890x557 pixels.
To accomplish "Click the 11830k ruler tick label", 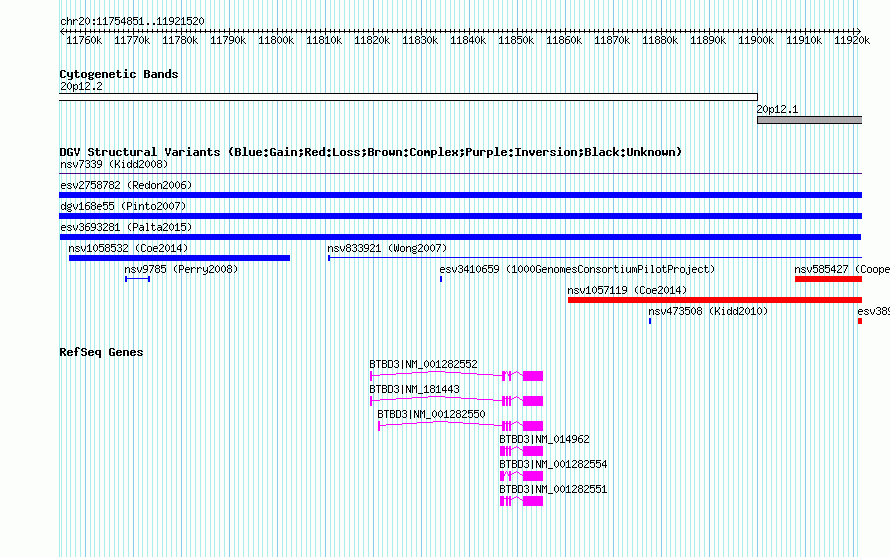I will 420,40.
